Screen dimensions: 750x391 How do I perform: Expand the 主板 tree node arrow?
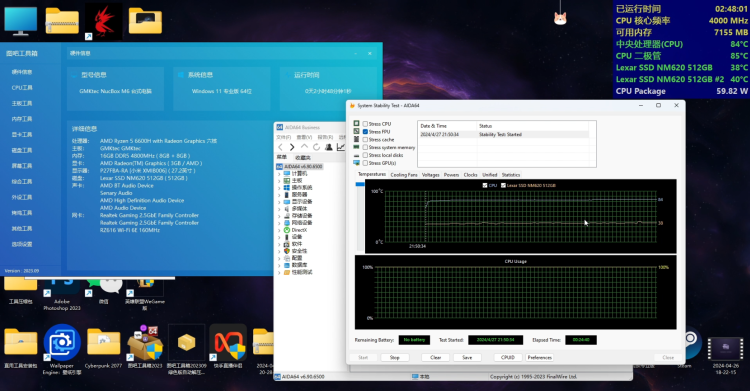point(279,181)
